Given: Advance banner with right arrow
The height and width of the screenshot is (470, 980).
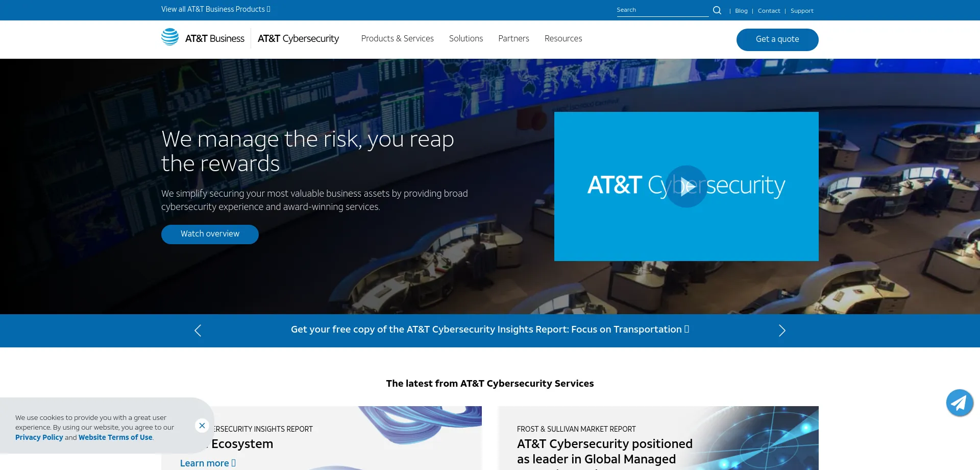Looking at the screenshot, I should click(x=782, y=331).
